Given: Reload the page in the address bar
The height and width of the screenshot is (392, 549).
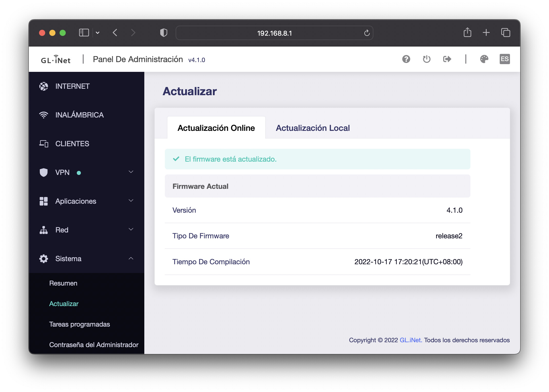Looking at the screenshot, I should pos(367,33).
